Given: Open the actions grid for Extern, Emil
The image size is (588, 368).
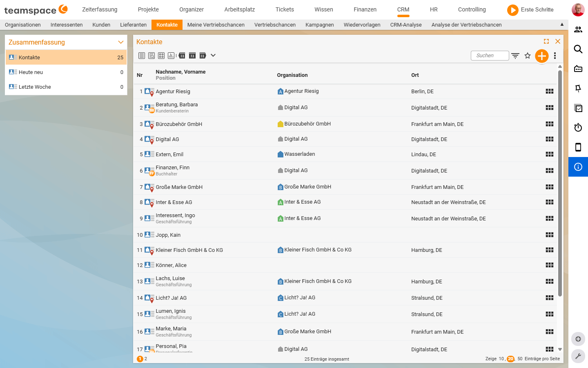Looking at the screenshot, I should 550,154.
